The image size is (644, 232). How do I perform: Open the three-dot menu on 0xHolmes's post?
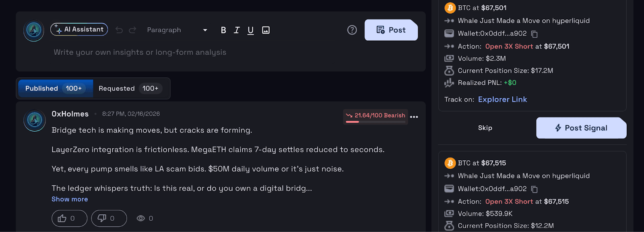pyautogui.click(x=415, y=117)
